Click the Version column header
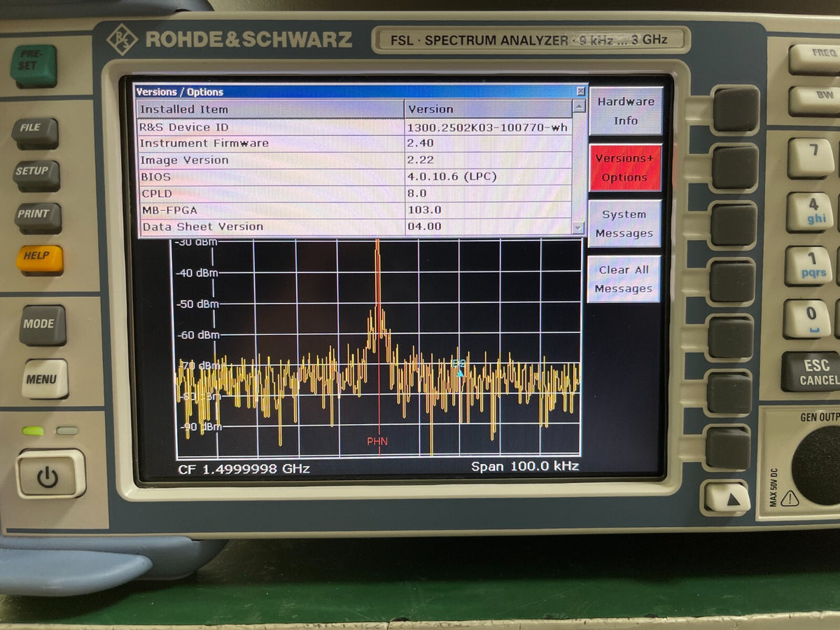The image size is (840, 630). [489, 108]
